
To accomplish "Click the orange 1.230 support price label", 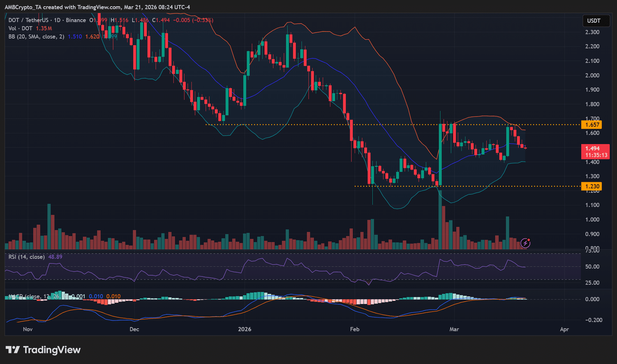I will pos(592,186).
